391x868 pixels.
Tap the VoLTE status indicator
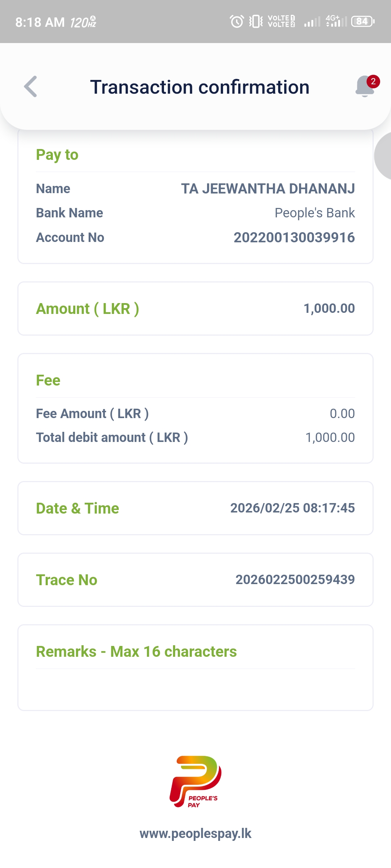pos(281,21)
